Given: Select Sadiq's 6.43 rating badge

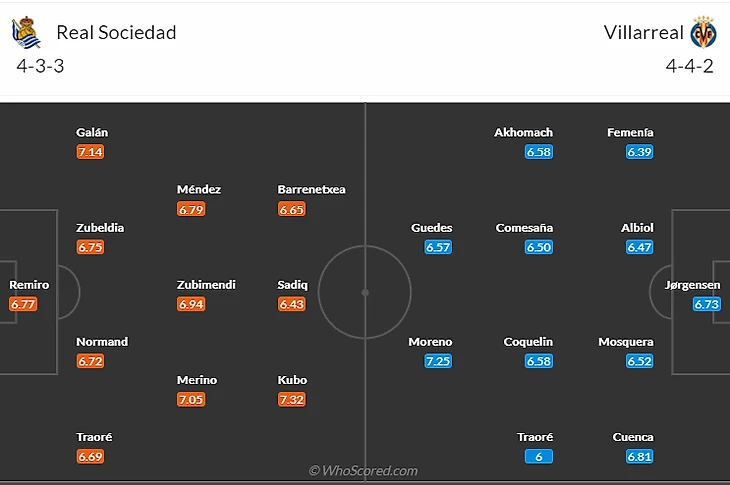Looking at the screenshot, I should (292, 304).
